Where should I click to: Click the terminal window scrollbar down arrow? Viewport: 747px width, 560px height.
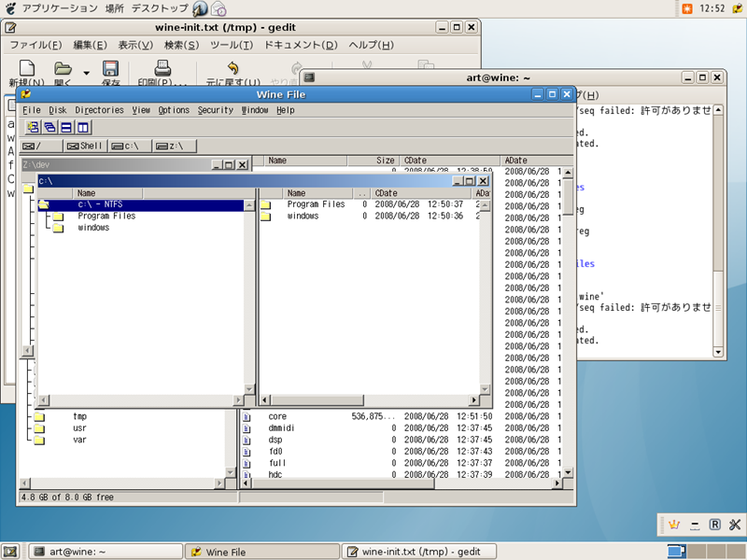click(718, 353)
